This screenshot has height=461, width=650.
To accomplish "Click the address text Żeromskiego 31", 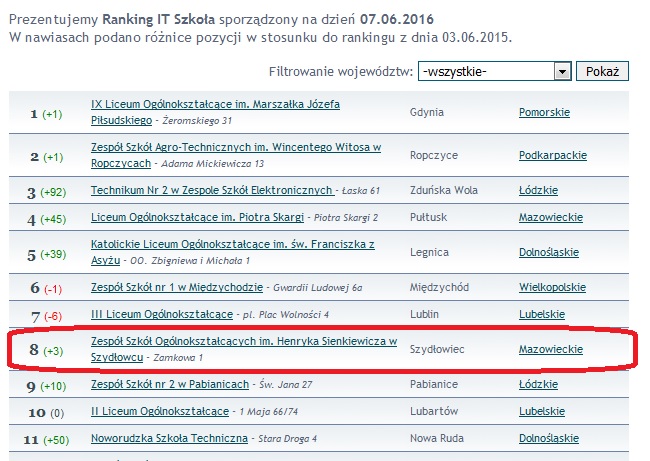I will click(197, 121).
